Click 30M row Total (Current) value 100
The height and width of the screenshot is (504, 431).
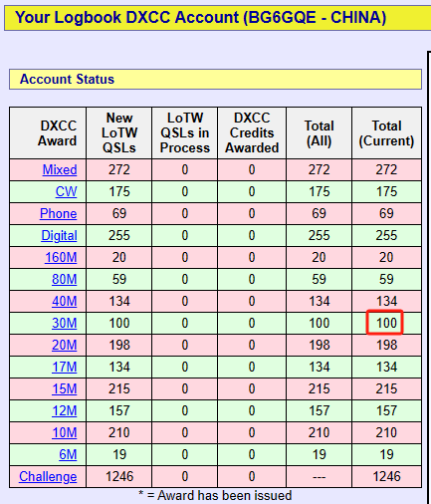(386, 323)
